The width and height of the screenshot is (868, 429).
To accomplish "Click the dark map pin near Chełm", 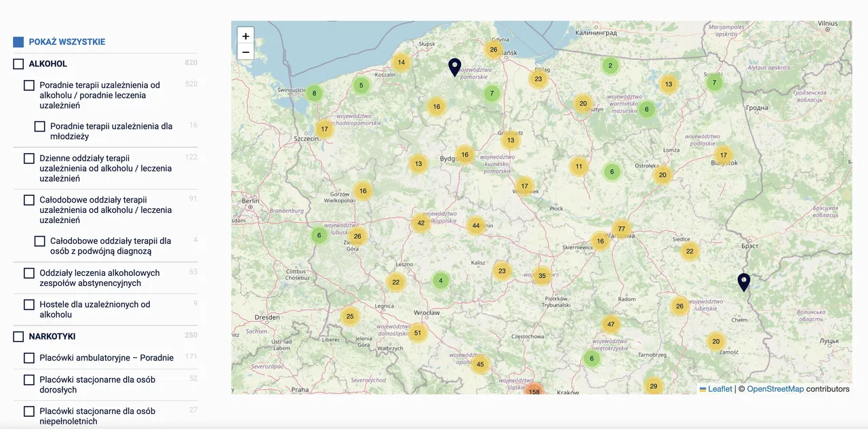I will [x=744, y=282].
